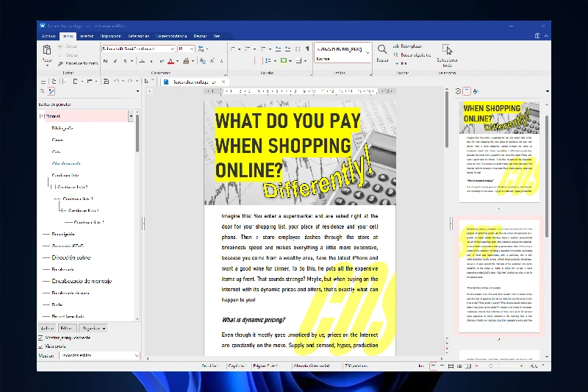Open the font name dropdown
Viewport: 588px width, 392px height.
tap(172, 49)
